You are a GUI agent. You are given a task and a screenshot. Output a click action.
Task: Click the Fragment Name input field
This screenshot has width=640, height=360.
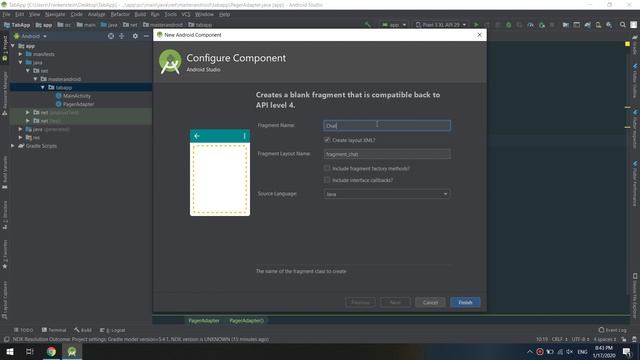click(x=387, y=125)
